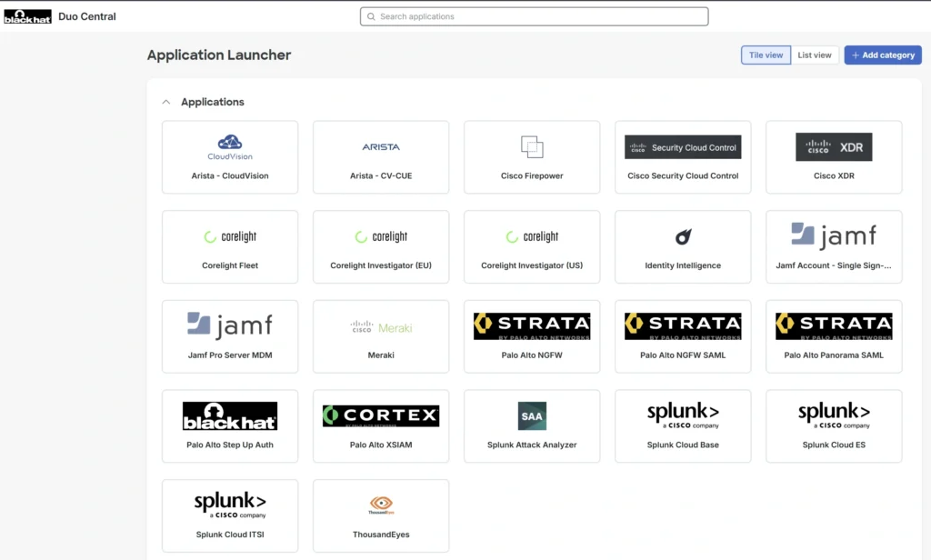931x560 pixels.
Task: Switch to List view
Action: click(815, 55)
